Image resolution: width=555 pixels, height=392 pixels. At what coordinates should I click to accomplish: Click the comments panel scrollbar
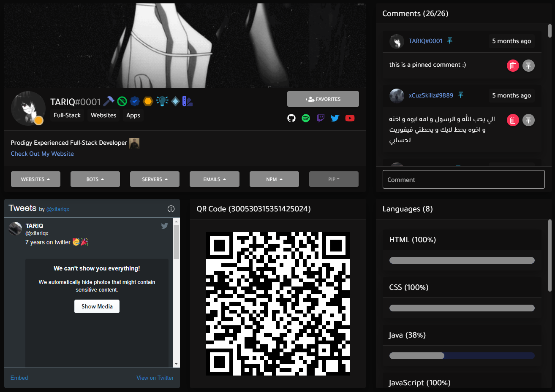(x=550, y=31)
